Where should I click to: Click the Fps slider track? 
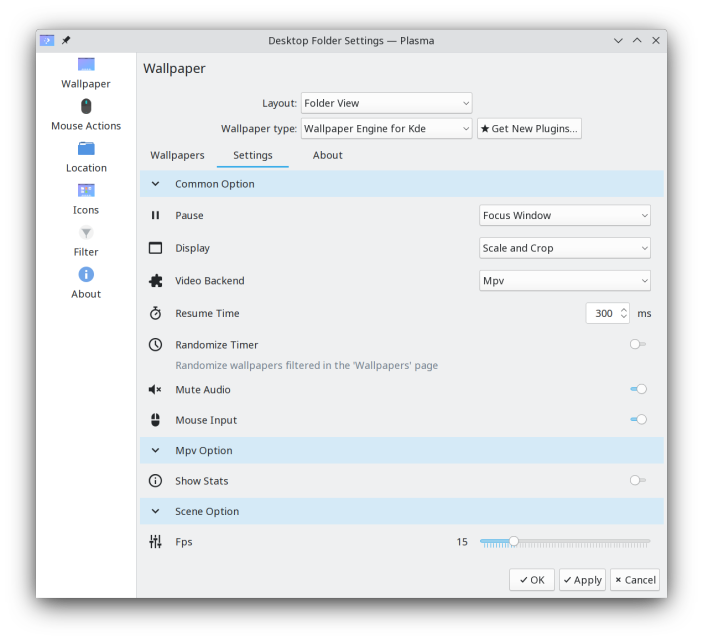[564, 542]
